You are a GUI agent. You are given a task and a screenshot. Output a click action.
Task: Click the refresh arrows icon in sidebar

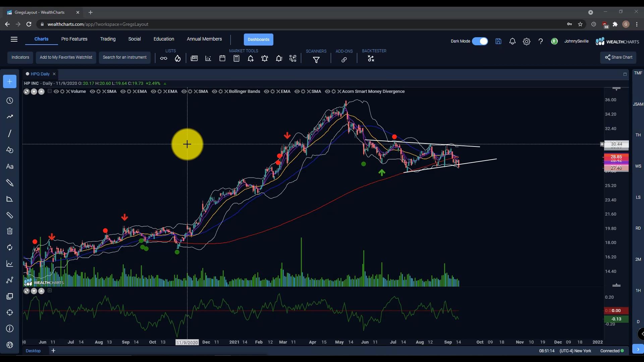pyautogui.click(x=10, y=247)
